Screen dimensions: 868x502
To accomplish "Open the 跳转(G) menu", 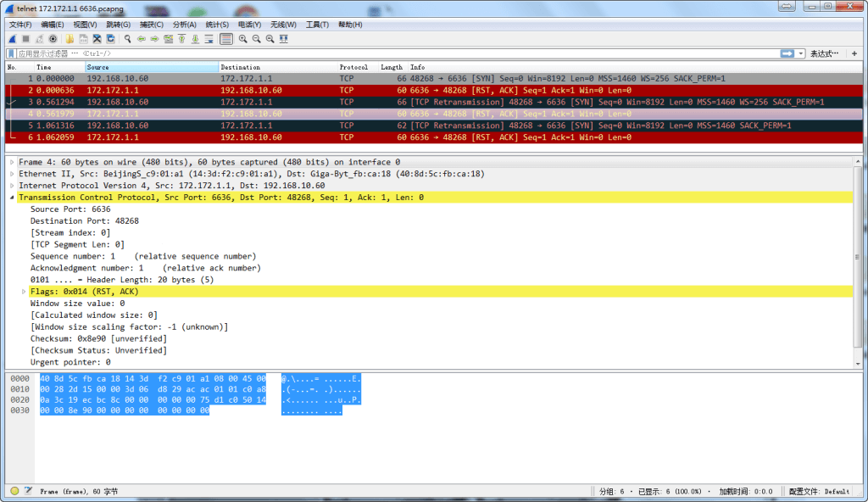I will click(x=119, y=25).
